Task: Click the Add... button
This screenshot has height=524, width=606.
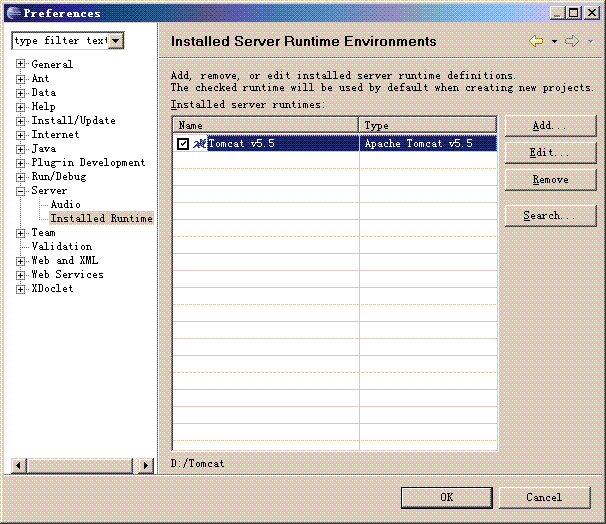Action: click(550, 126)
